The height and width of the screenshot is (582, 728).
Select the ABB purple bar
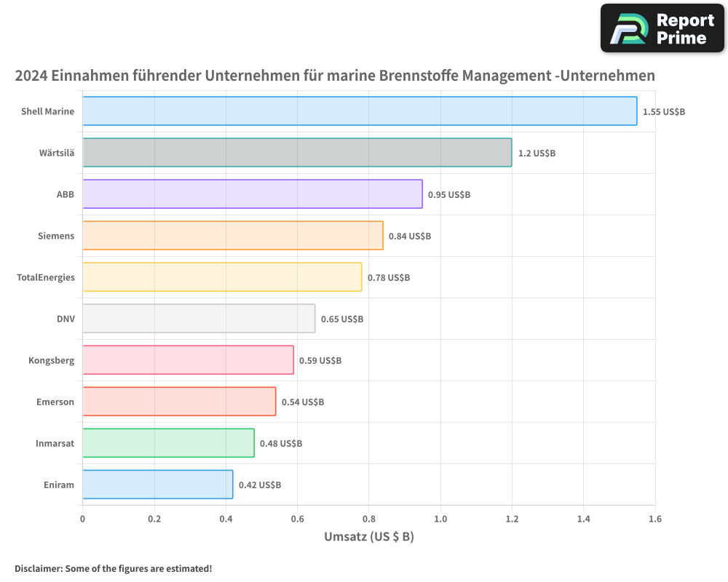tap(251, 194)
